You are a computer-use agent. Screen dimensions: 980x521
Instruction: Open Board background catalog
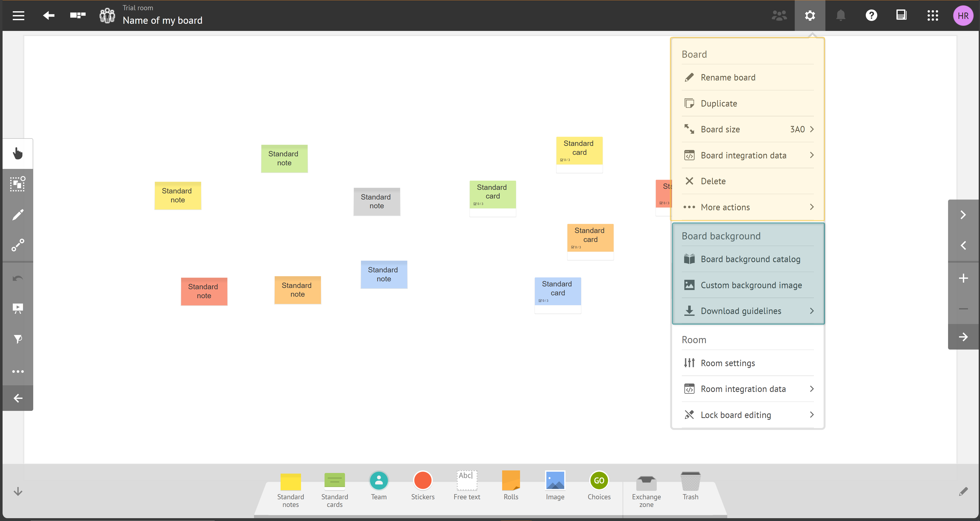[x=748, y=259]
